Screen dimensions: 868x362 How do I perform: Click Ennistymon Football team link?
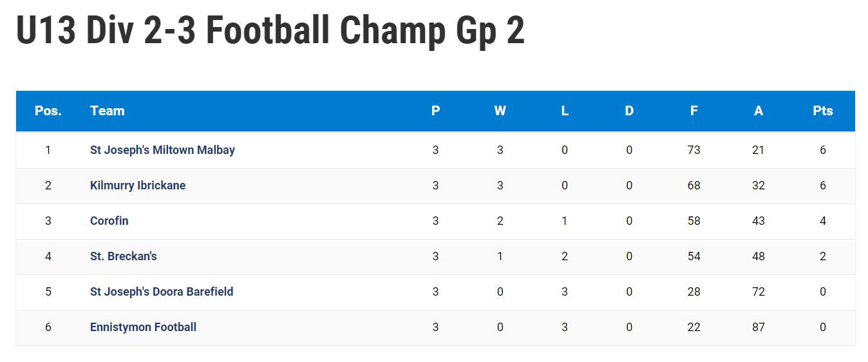pos(143,327)
